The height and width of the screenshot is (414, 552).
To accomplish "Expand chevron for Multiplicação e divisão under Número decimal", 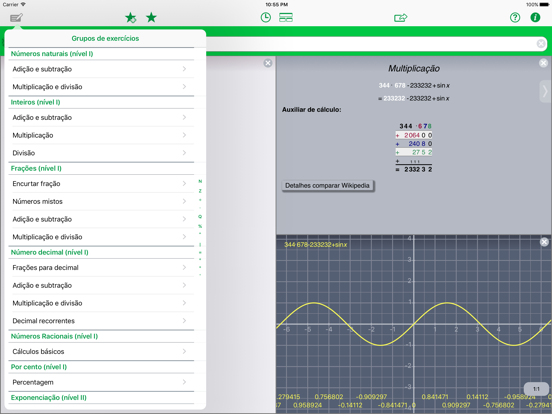I will (184, 303).
